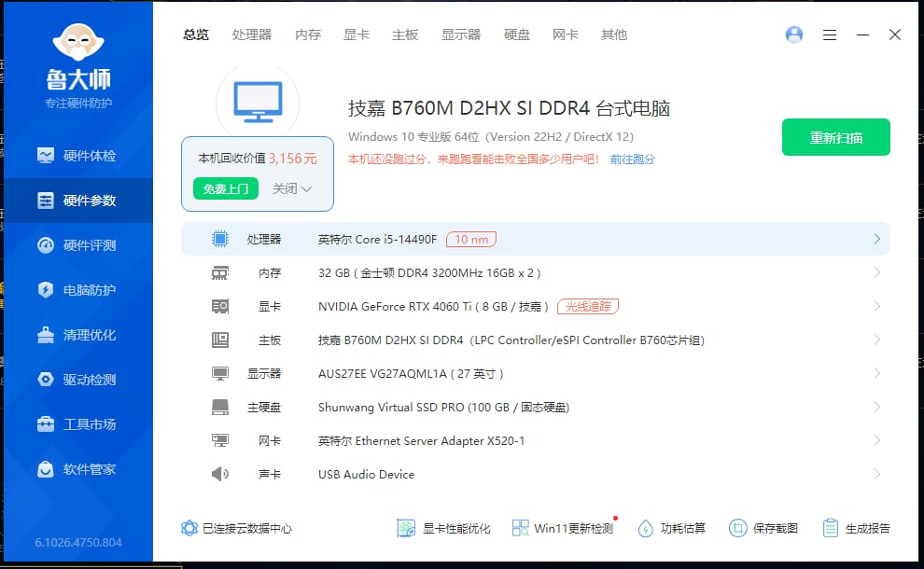Image resolution: width=924 pixels, height=569 pixels.
Task: Open the 关闭 dropdown in recycle card
Action: pos(292,188)
